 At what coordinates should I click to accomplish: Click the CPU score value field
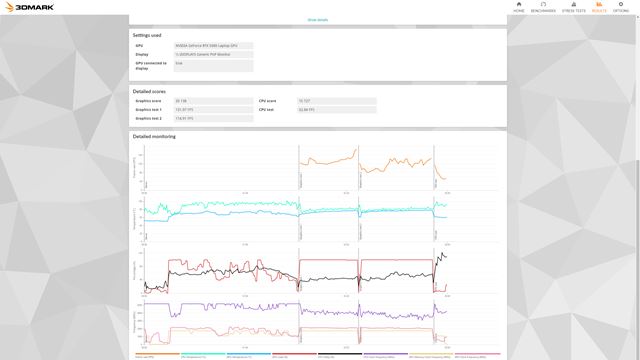click(x=337, y=101)
